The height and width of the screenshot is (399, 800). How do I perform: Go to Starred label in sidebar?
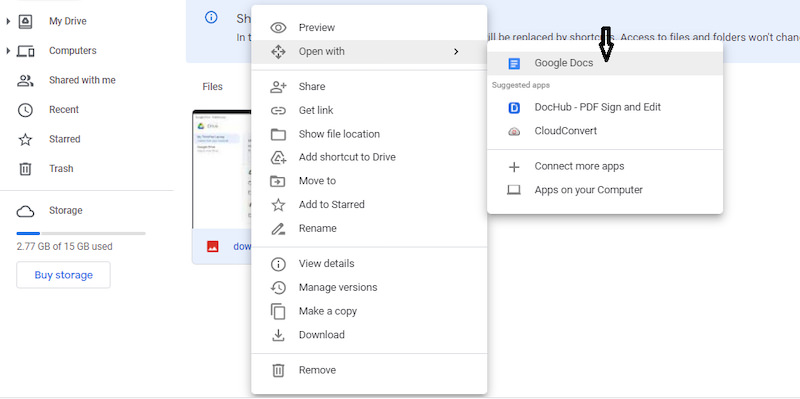(64, 139)
